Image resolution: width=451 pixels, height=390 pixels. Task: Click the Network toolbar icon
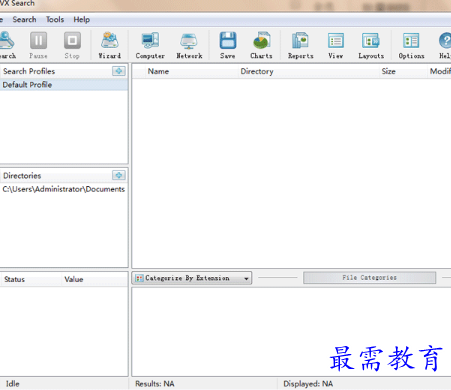point(189,45)
